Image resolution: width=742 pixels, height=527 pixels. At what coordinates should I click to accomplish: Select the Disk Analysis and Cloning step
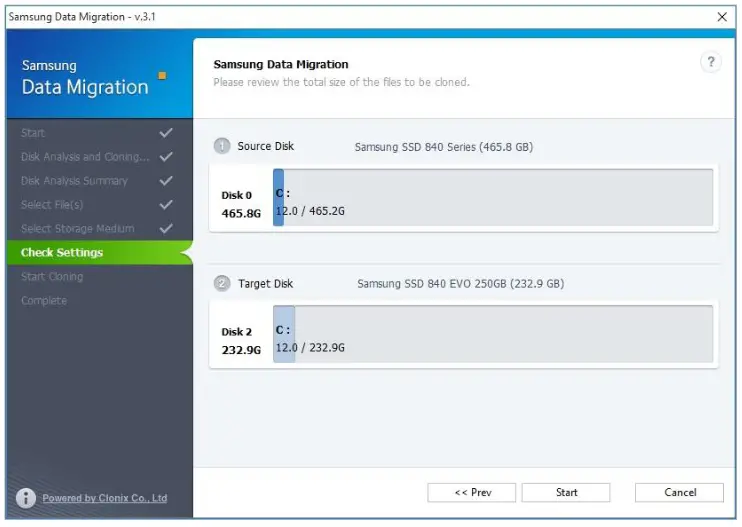[x=99, y=157]
